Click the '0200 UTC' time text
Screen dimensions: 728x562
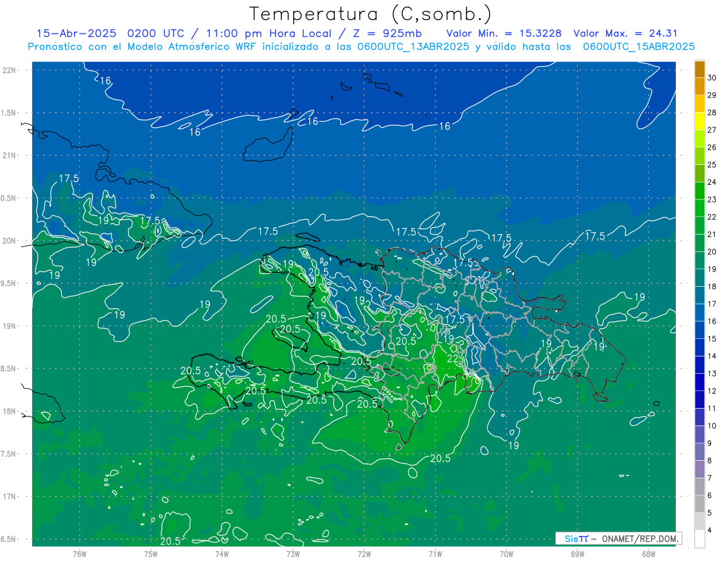156,34
